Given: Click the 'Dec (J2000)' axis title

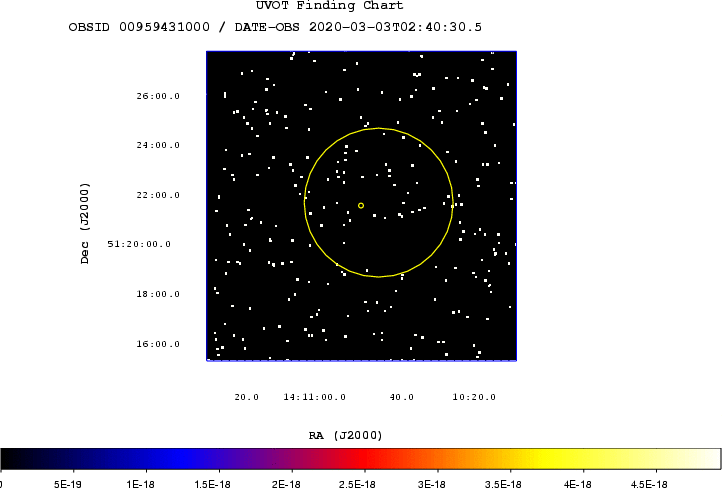Looking at the screenshot, I should tap(84, 223).
